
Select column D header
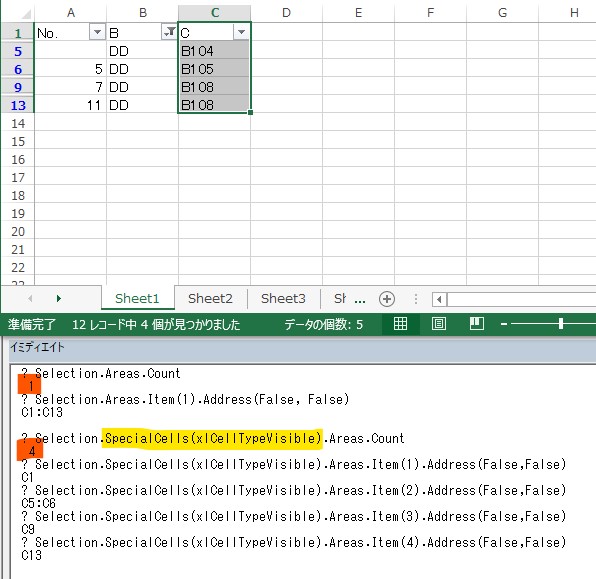coord(286,13)
